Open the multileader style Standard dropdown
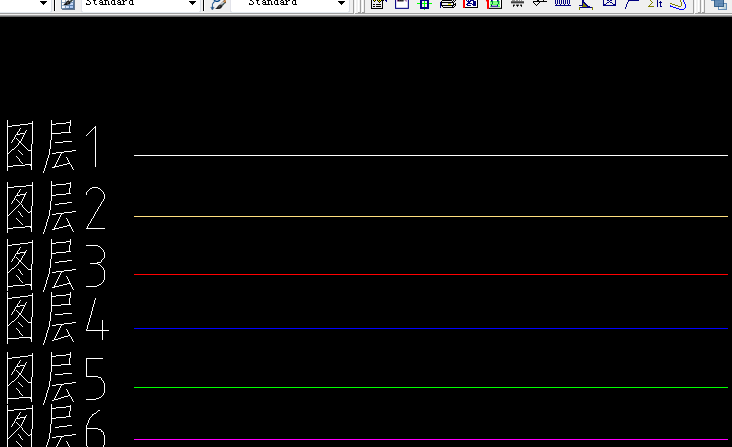Screen dimensions: 732x447 (x=289, y=4)
